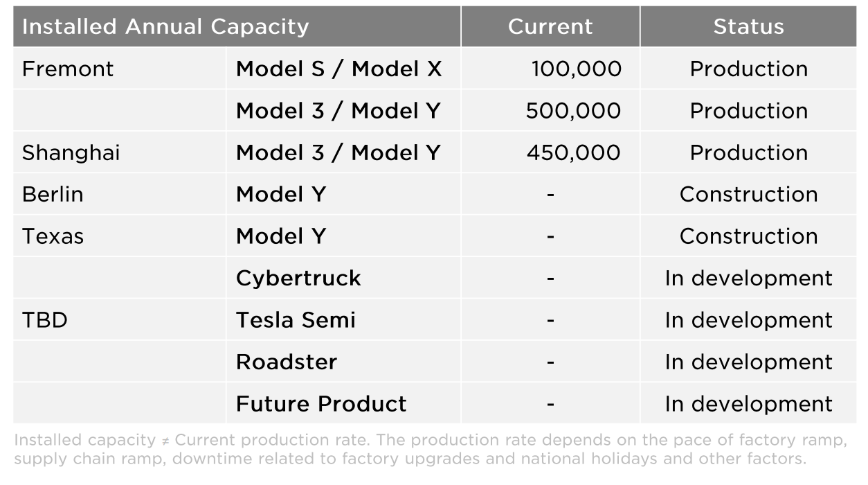Select the Model S / Model X cell
The height and width of the screenshot is (485, 868).
click(338, 69)
